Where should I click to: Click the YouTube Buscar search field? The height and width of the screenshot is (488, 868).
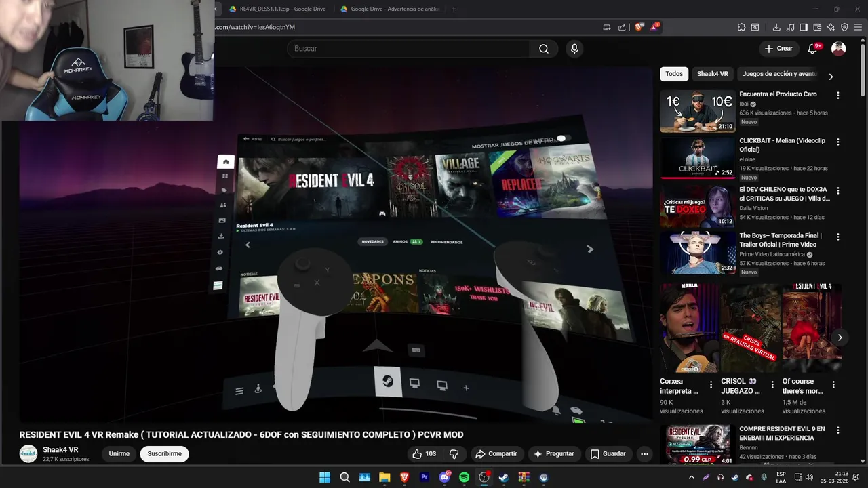click(x=408, y=49)
